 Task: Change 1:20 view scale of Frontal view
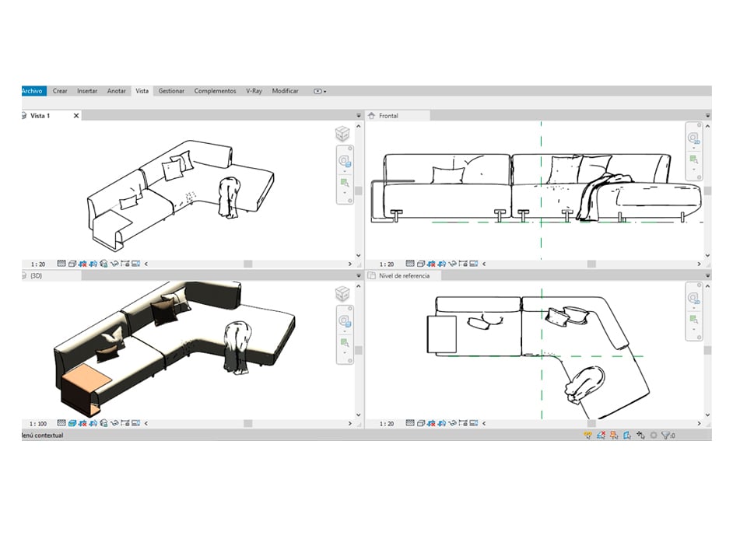[387, 264]
